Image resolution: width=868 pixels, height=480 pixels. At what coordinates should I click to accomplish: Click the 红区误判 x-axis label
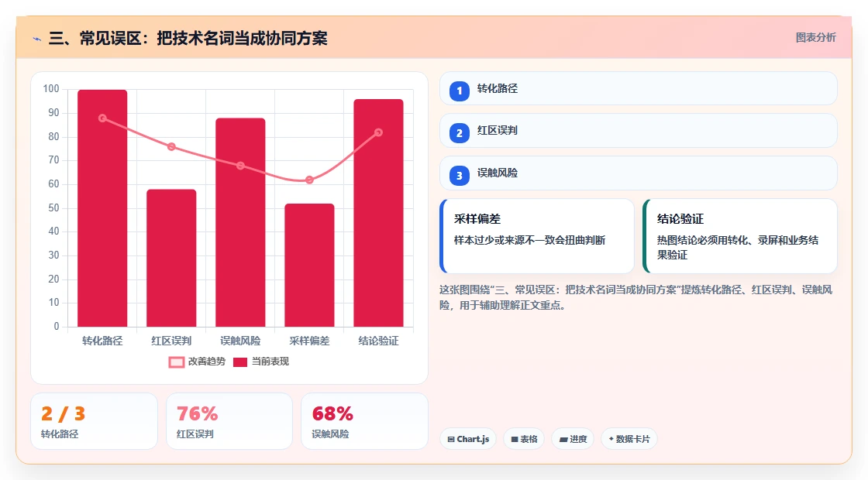click(x=171, y=341)
